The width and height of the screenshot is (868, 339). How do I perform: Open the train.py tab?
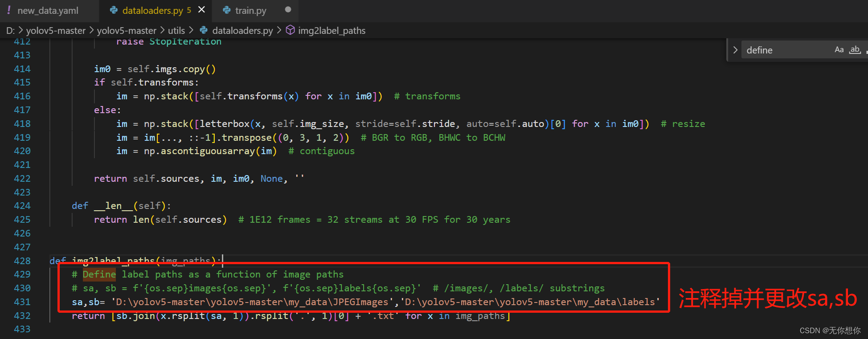[251, 11]
